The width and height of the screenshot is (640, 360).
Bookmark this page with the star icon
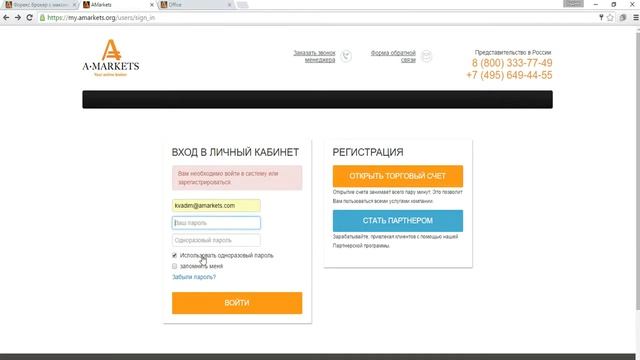(610, 18)
